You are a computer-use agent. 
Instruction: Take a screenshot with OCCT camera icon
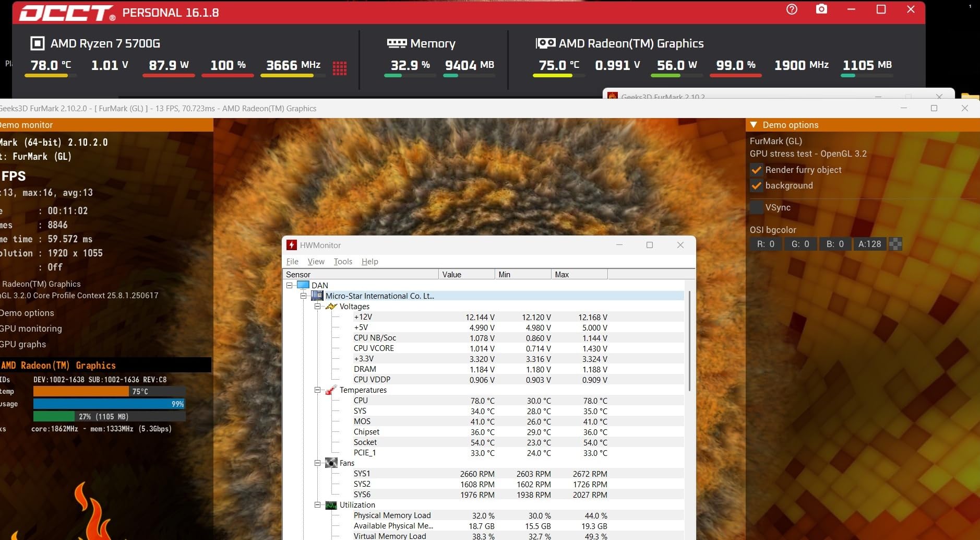pos(821,9)
